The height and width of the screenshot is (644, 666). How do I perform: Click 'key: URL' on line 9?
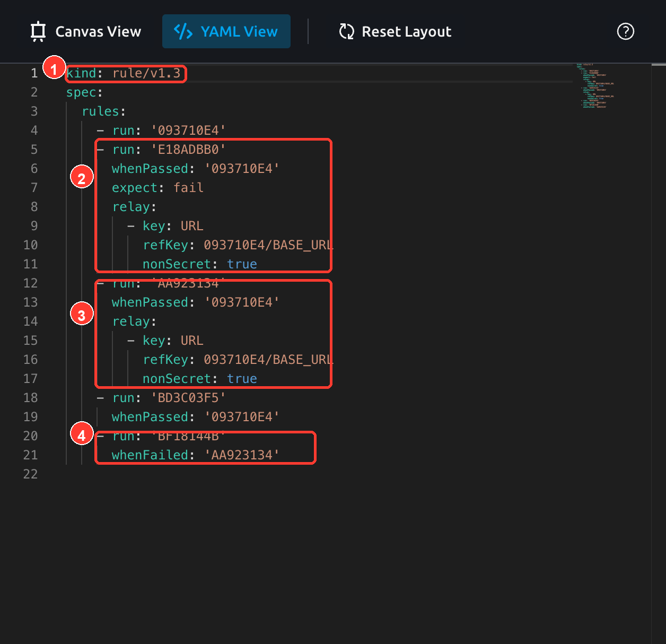coord(173,226)
